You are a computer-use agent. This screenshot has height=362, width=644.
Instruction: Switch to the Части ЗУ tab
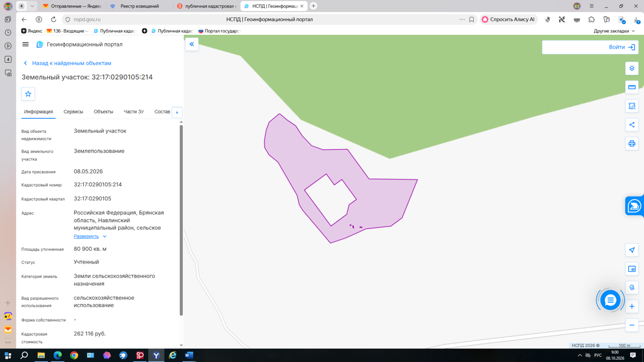coord(134,112)
